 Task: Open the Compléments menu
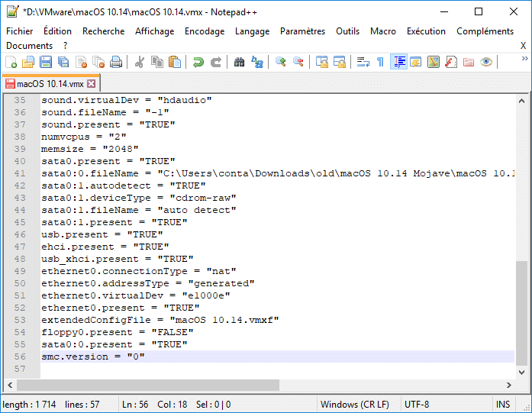click(x=485, y=31)
